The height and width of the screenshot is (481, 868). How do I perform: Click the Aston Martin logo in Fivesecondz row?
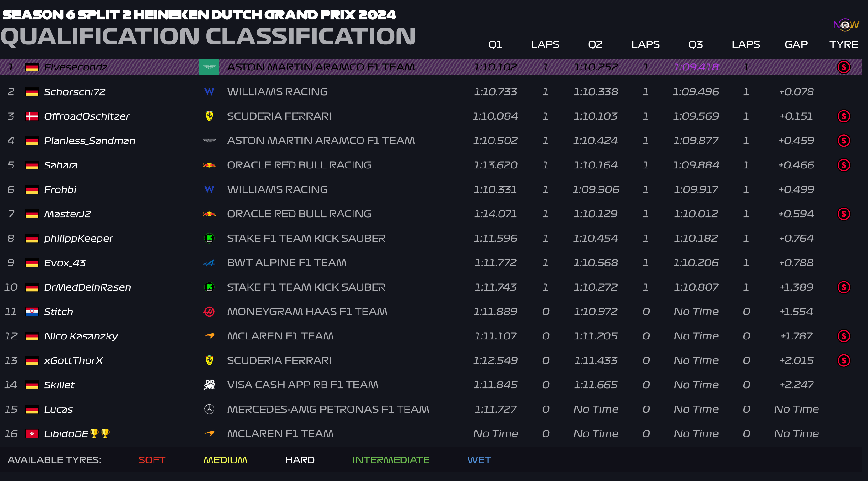209,67
